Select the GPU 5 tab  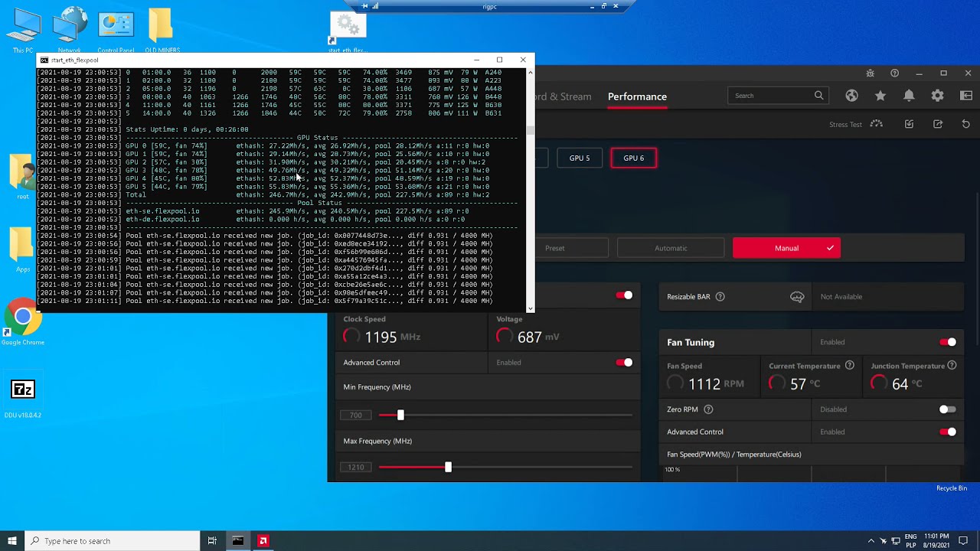pos(580,158)
